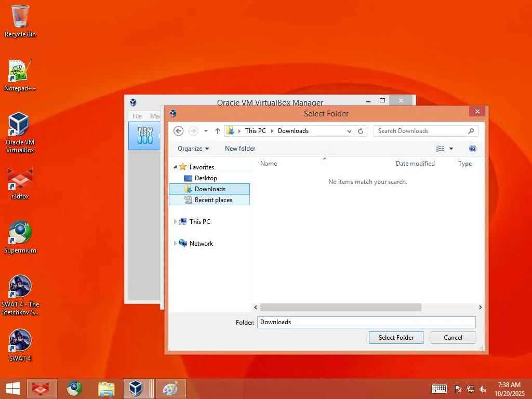
Task: Select Desktop under Favorites
Action: coord(206,178)
